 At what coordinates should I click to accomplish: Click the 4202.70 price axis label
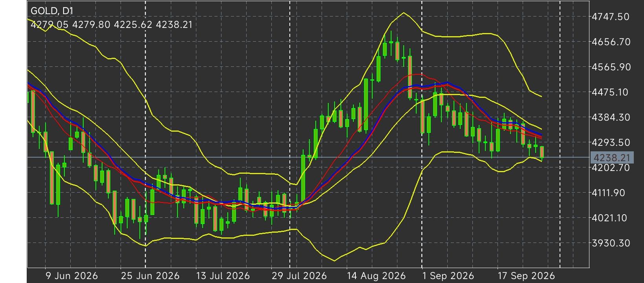tap(611, 167)
